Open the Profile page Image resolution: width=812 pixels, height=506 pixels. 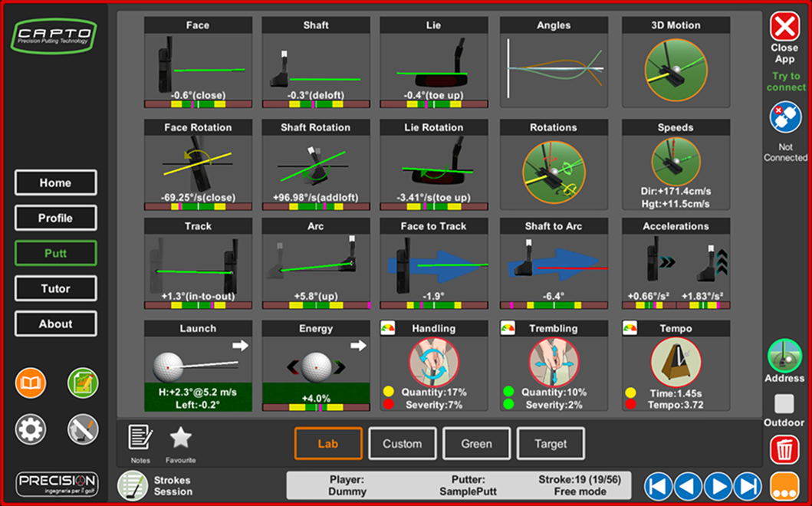(55, 218)
